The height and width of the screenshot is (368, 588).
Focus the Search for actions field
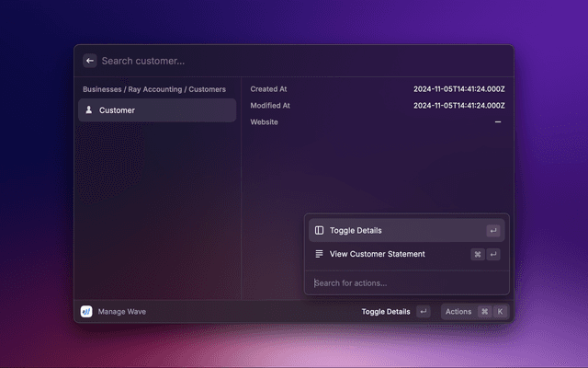(x=406, y=283)
